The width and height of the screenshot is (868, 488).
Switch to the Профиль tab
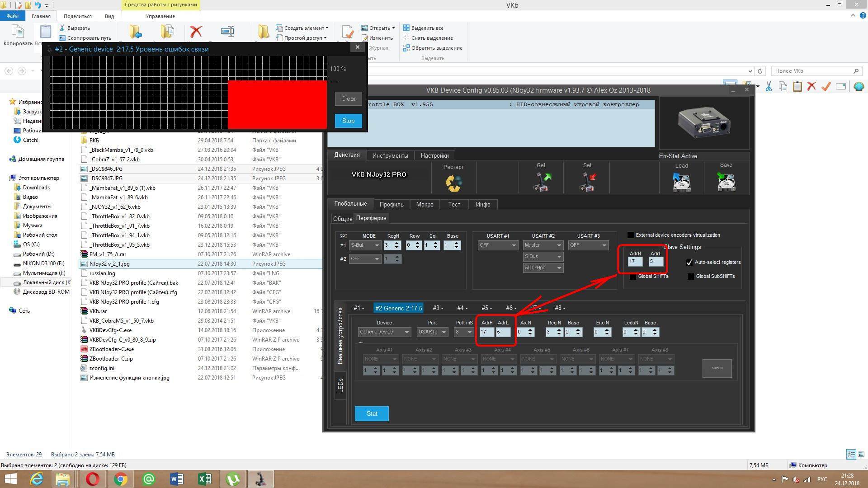coord(392,204)
